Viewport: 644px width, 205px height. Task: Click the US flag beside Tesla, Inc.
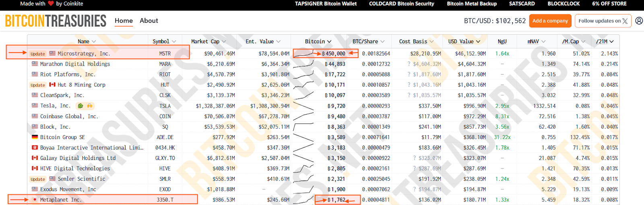[x=35, y=106]
